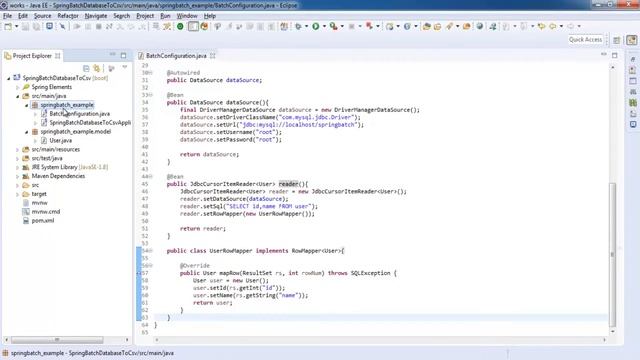This screenshot has height=360, width=640.
Task: Select mvnw.cmd file in tree
Action: click(x=46, y=212)
